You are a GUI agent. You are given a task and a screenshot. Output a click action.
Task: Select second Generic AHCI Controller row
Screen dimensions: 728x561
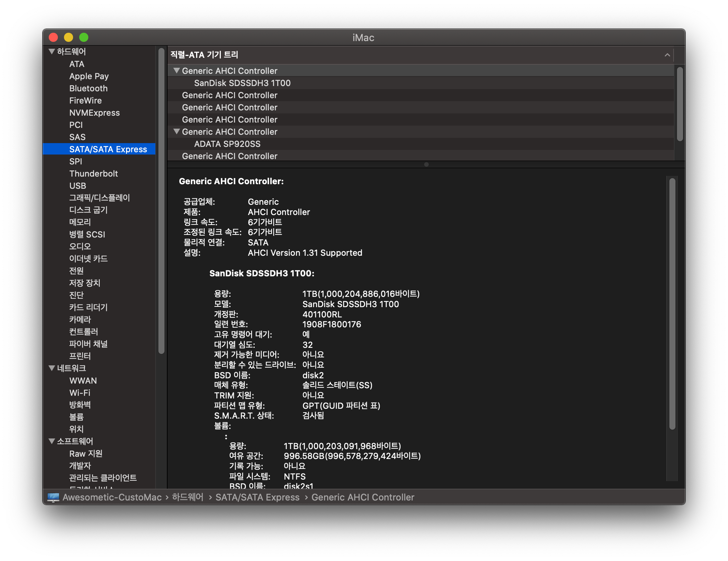pos(421,95)
